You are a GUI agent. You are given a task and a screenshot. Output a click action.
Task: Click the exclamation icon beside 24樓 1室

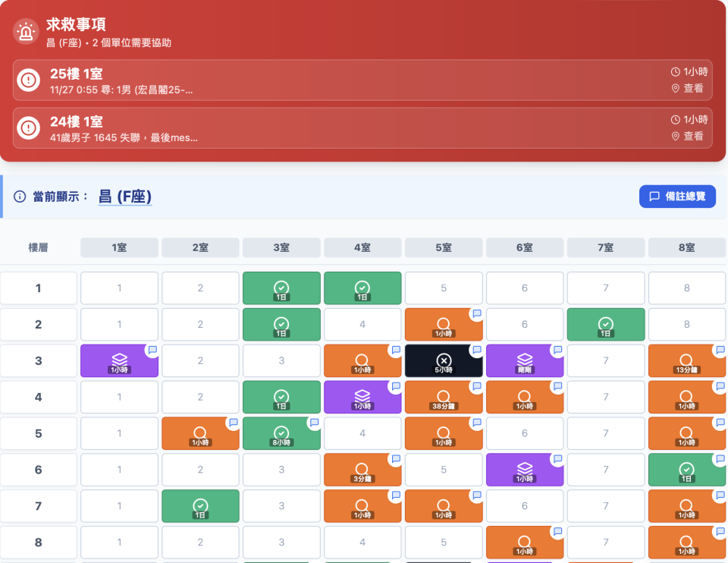click(28, 128)
